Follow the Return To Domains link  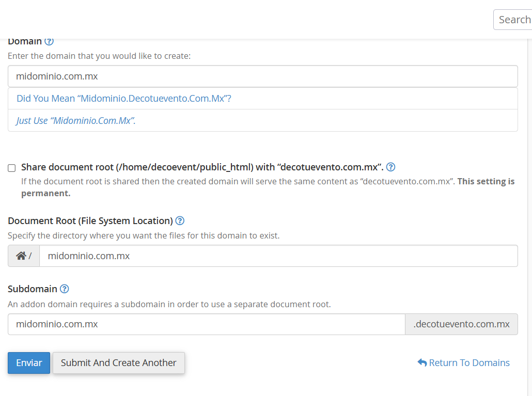click(469, 363)
